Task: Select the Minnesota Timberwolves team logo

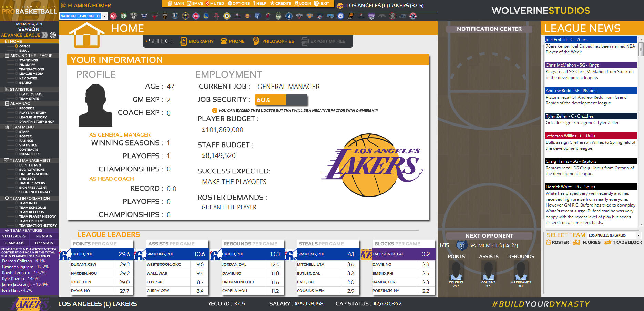Action: (289, 16)
